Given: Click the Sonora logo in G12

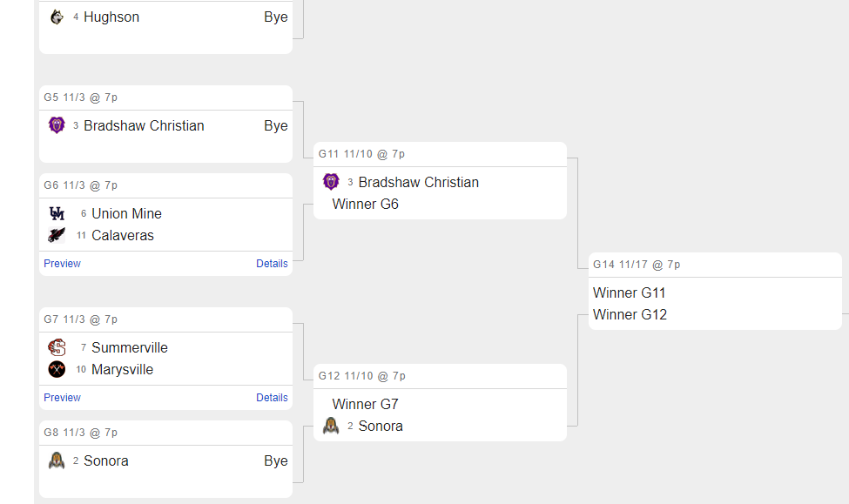Looking at the screenshot, I should (331, 426).
